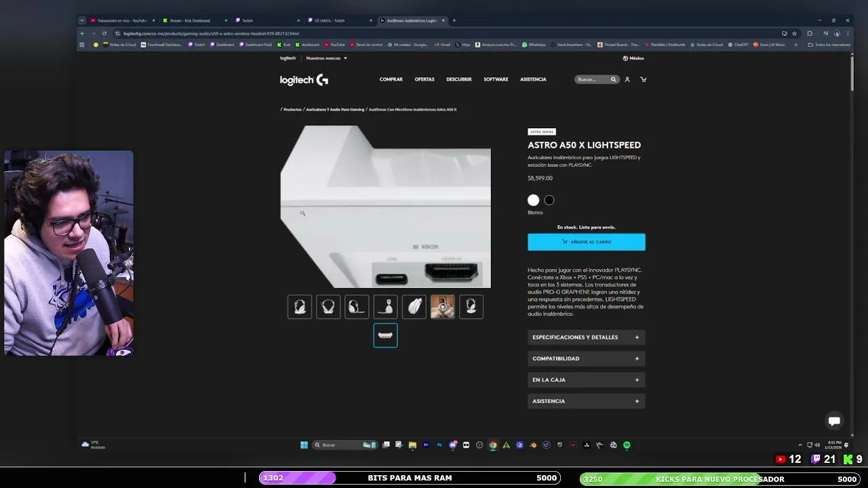
Task: Click the search magnifier in the Logitech header
Action: tap(613, 79)
